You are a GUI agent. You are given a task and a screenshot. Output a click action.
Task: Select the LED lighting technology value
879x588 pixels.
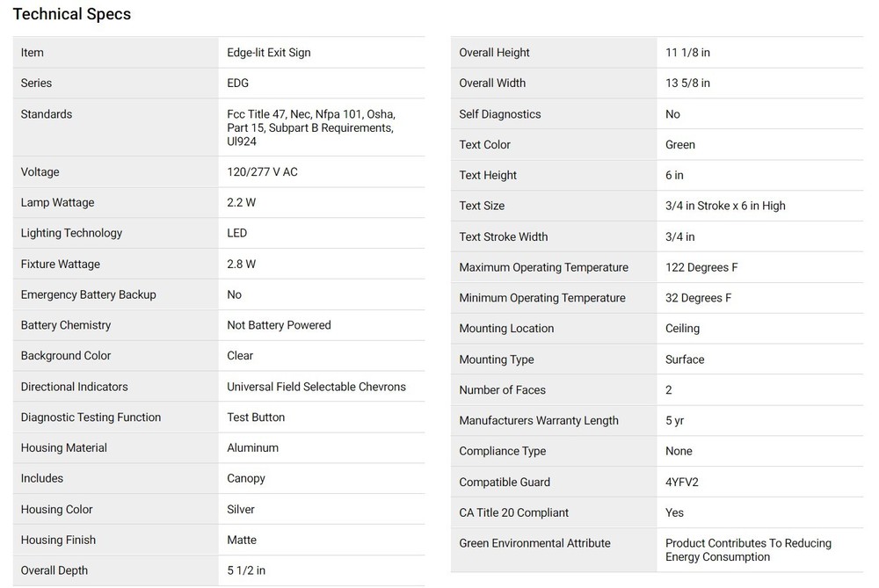pyautogui.click(x=236, y=234)
